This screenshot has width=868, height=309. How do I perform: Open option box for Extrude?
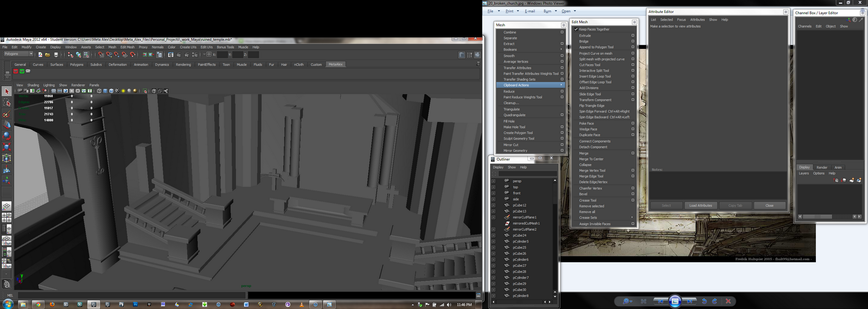coord(633,35)
